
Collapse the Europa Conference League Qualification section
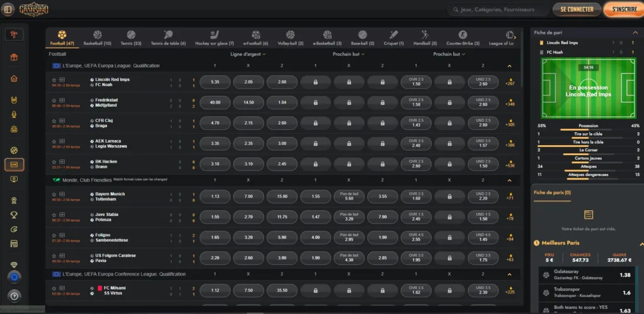[x=509, y=274]
